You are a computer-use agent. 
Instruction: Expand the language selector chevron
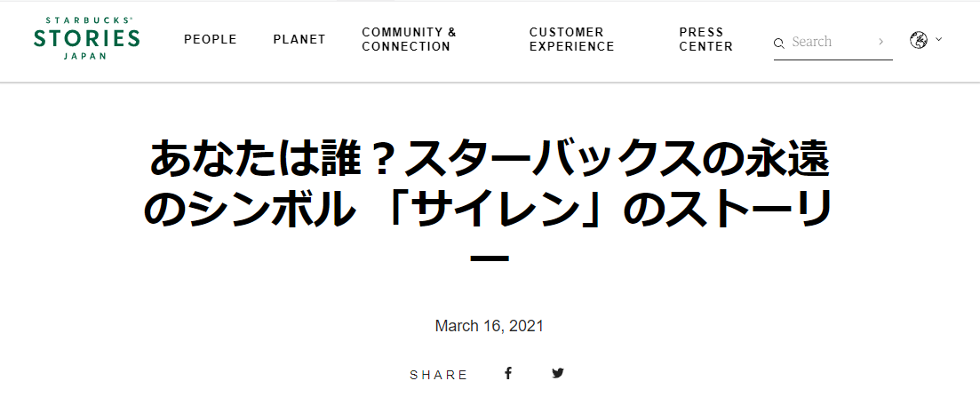tap(939, 40)
